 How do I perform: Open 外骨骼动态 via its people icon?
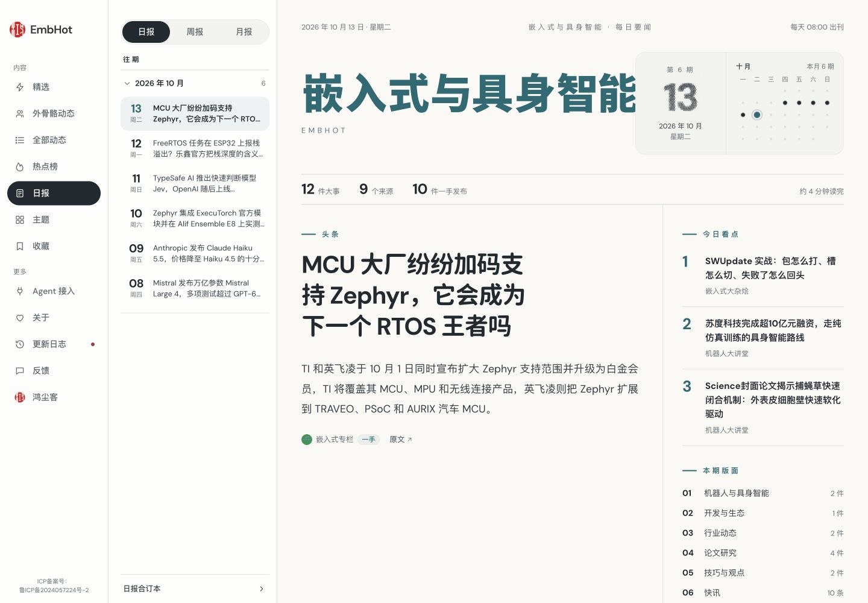click(x=20, y=113)
